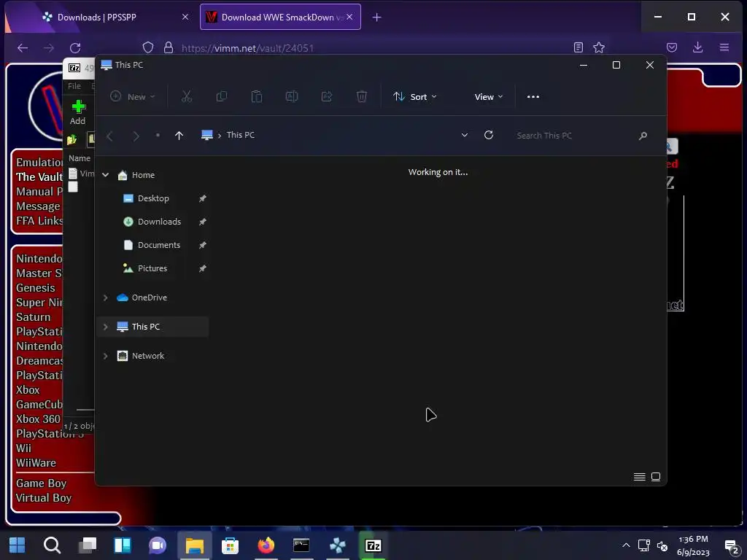
Task: Click Saturn link on Vimm sidebar
Action: (34, 316)
